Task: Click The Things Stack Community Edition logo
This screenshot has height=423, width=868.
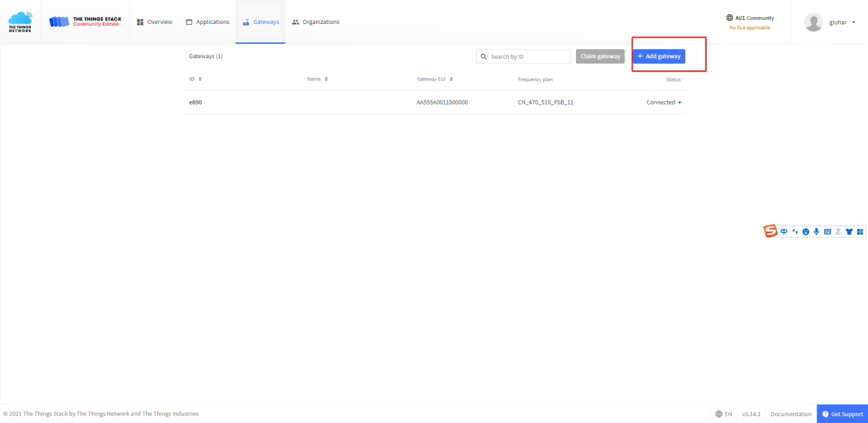Action: 86,22
